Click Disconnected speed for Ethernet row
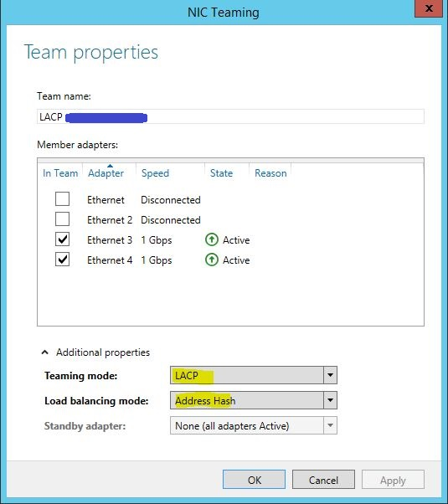The image size is (448, 504). [x=171, y=200]
